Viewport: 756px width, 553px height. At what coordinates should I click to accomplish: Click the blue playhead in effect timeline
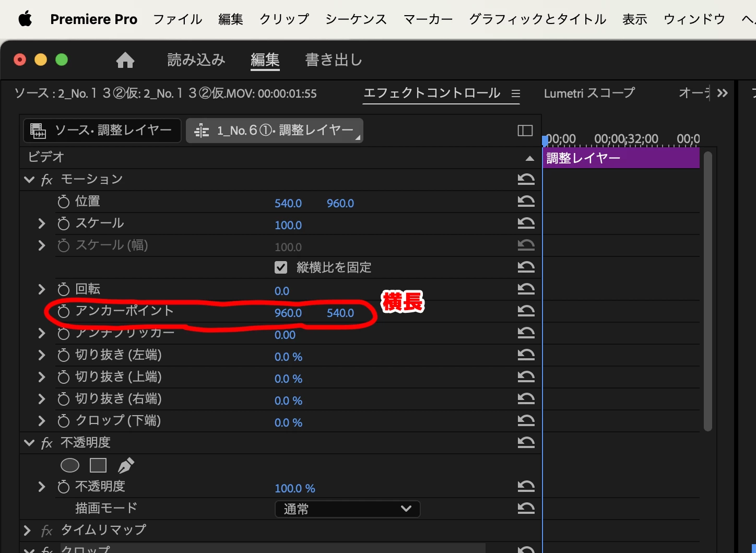[x=545, y=140]
